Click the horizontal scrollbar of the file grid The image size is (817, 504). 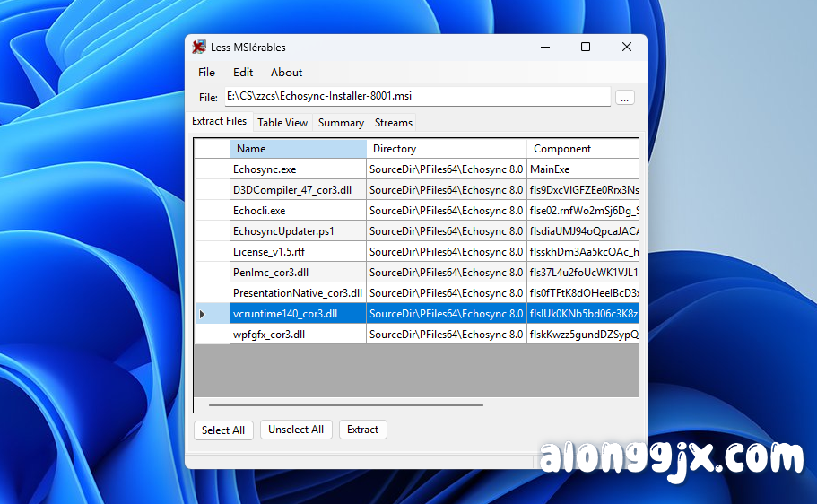pos(346,405)
